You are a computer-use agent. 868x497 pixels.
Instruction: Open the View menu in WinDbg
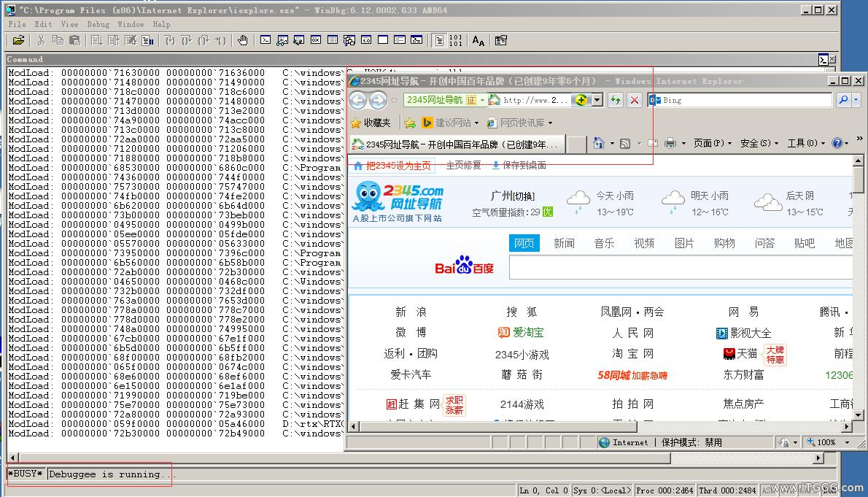click(69, 24)
